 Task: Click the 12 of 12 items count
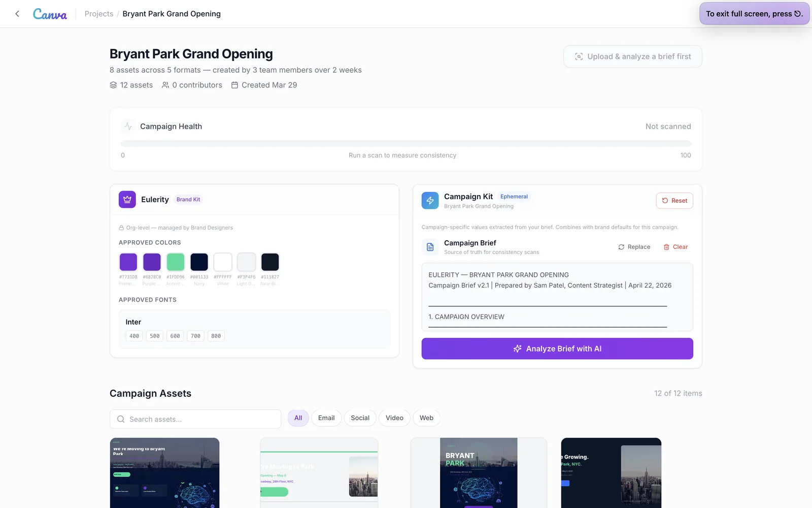tap(678, 393)
